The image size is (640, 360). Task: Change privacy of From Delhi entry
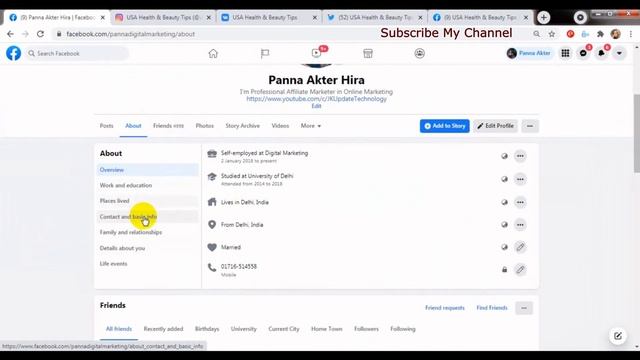pos(504,224)
